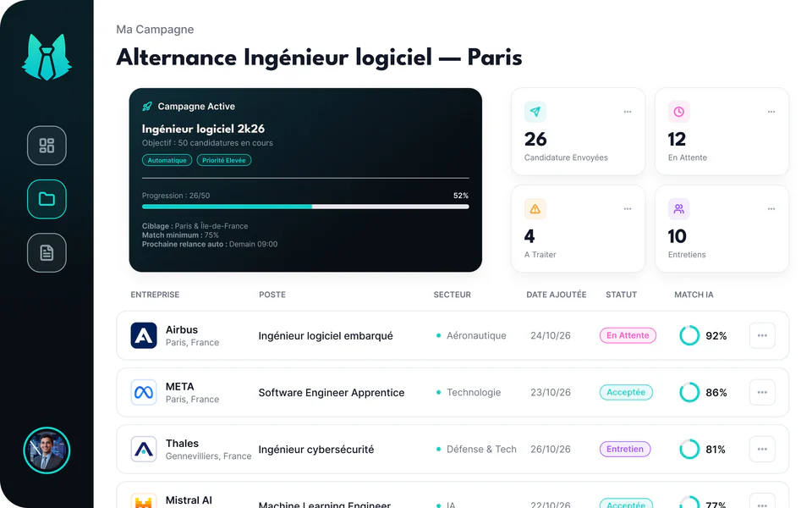The width and height of the screenshot is (812, 508).
Task: Click the Automatique tag
Action: coord(167,160)
